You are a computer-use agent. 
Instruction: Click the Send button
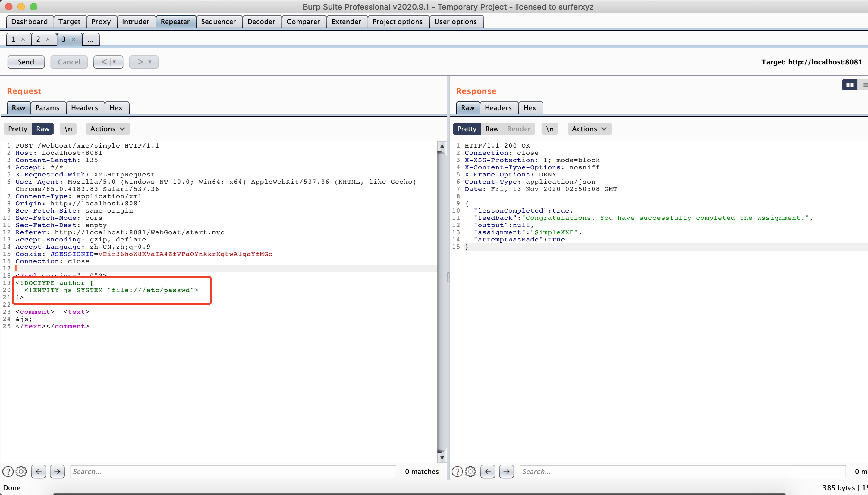pyautogui.click(x=26, y=62)
